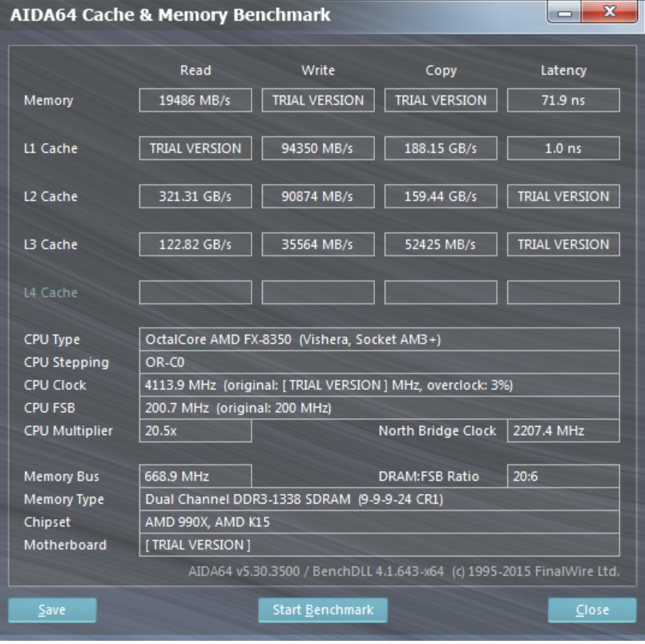
Task: Click Memory Copy TRIAL VERSION field
Action: (x=441, y=100)
